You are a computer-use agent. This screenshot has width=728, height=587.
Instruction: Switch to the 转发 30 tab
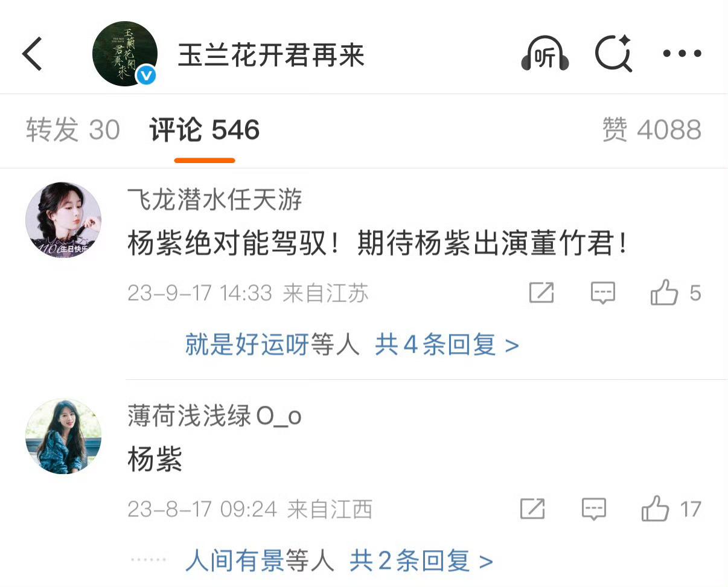[x=73, y=130]
